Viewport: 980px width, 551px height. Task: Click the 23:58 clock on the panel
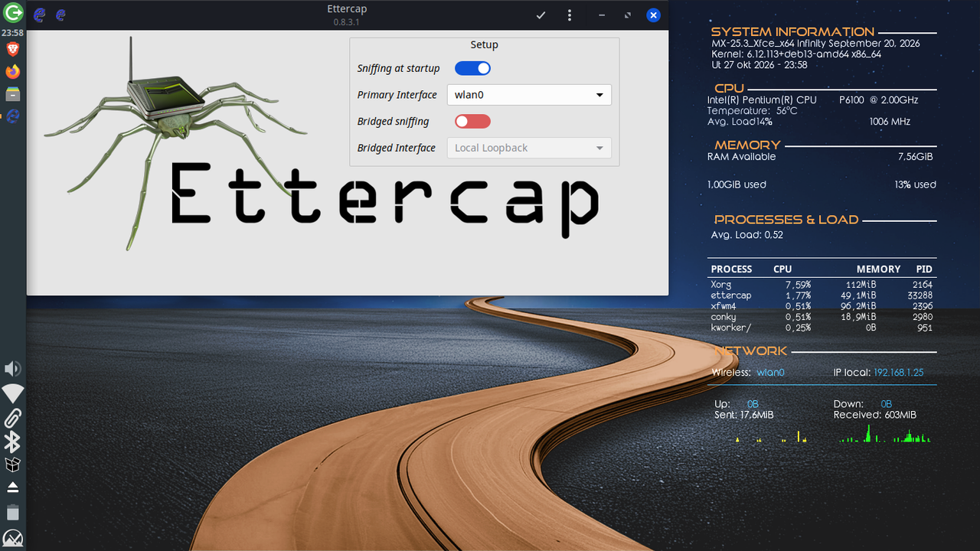12,33
